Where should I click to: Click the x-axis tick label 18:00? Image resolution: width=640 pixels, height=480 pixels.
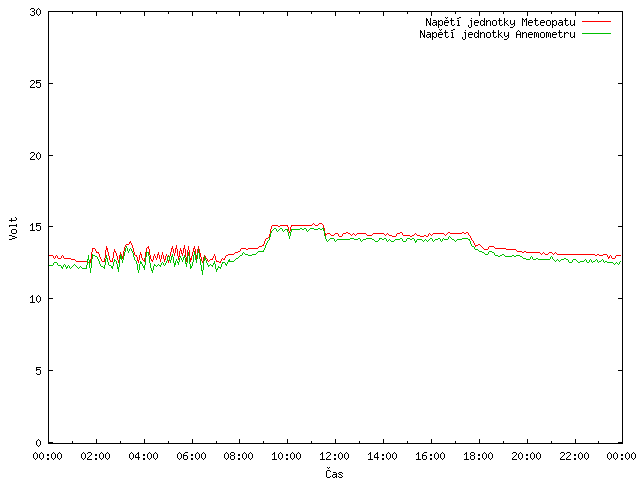click(478, 456)
